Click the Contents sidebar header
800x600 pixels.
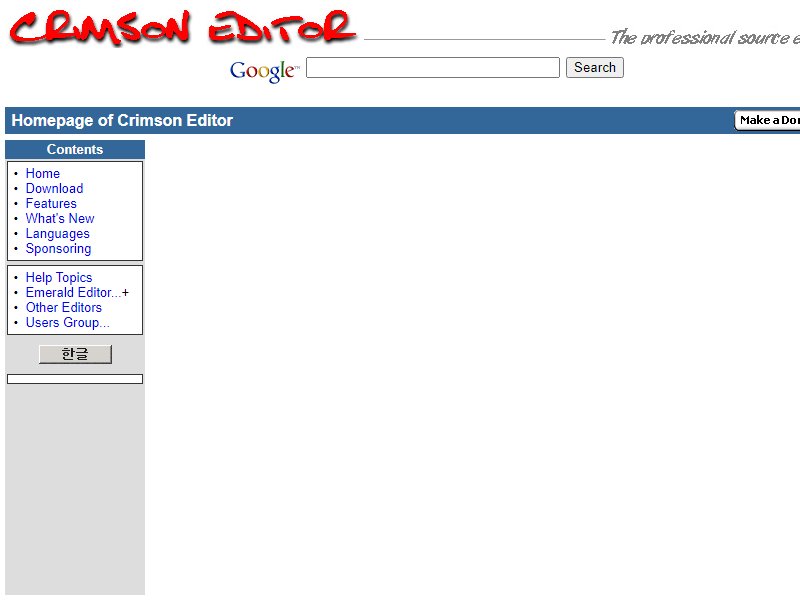75,149
